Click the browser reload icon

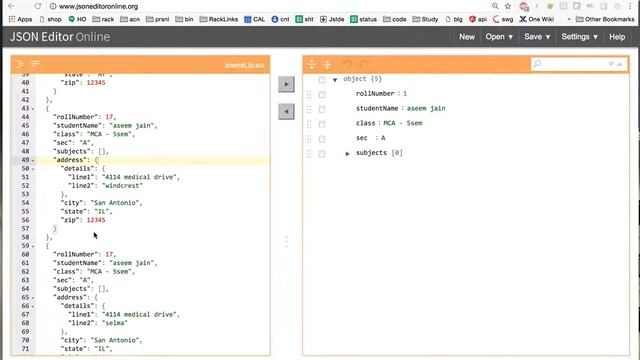(x=38, y=6)
